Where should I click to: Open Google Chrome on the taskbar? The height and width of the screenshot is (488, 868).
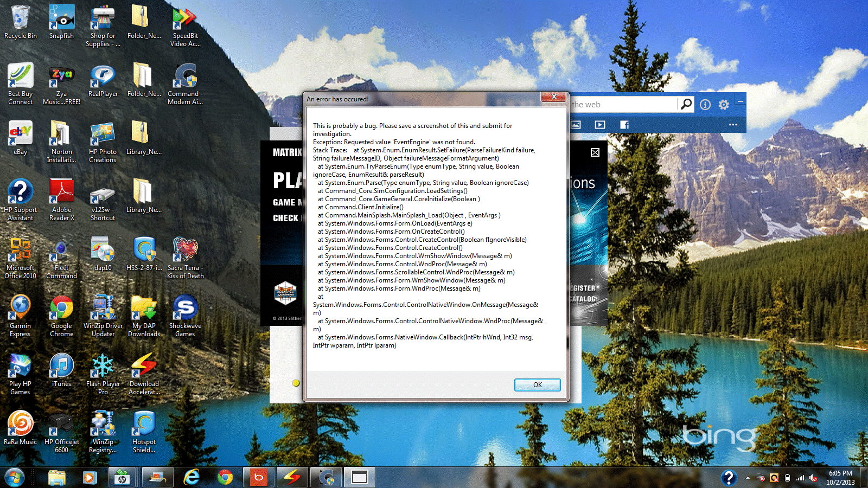[225, 477]
